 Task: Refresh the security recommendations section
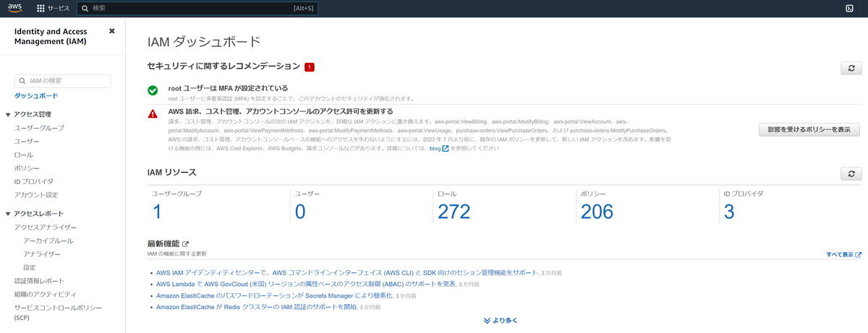(851, 67)
